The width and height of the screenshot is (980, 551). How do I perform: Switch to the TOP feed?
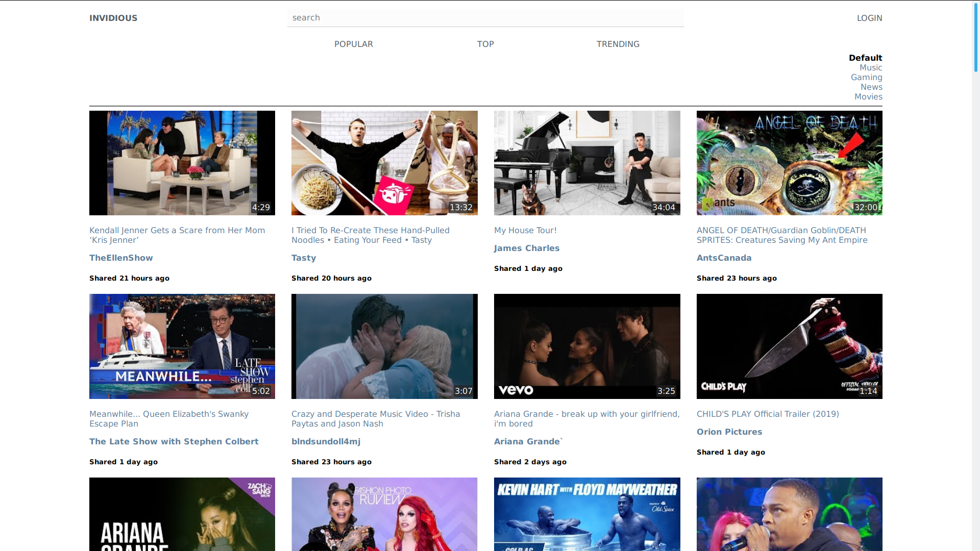485,44
